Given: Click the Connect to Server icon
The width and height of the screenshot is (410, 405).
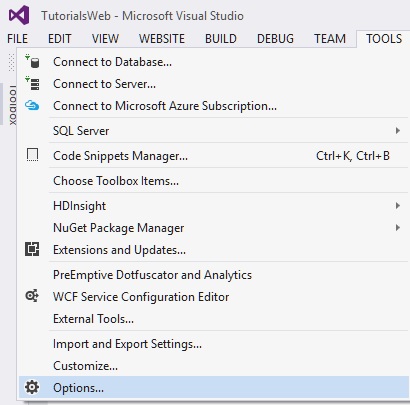Looking at the screenshot, I should 32,84.
